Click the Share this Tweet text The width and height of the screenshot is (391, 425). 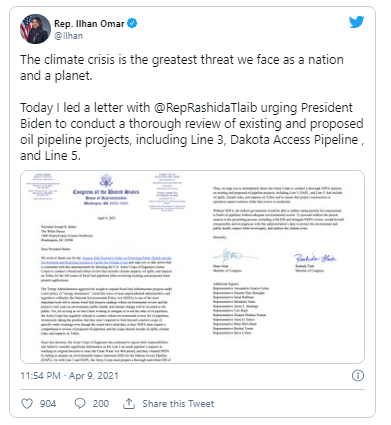tap(178, 404)
